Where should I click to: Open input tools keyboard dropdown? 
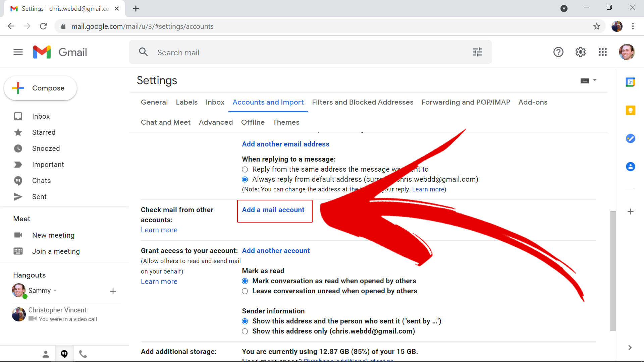(x=588, y=80)
